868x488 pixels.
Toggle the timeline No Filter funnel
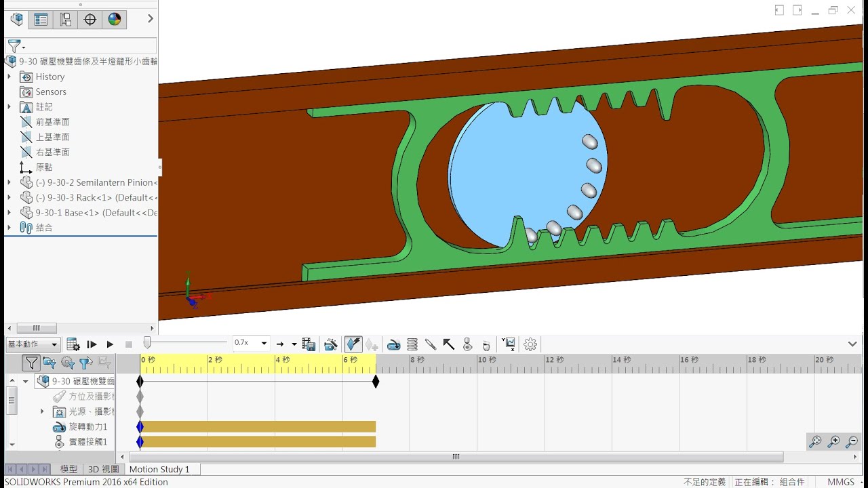(31, 363)
